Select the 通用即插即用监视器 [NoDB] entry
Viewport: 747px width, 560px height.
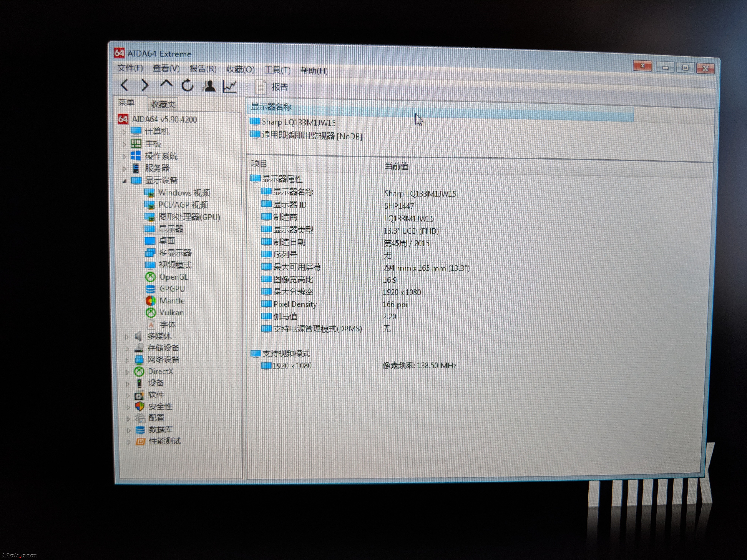311,136
